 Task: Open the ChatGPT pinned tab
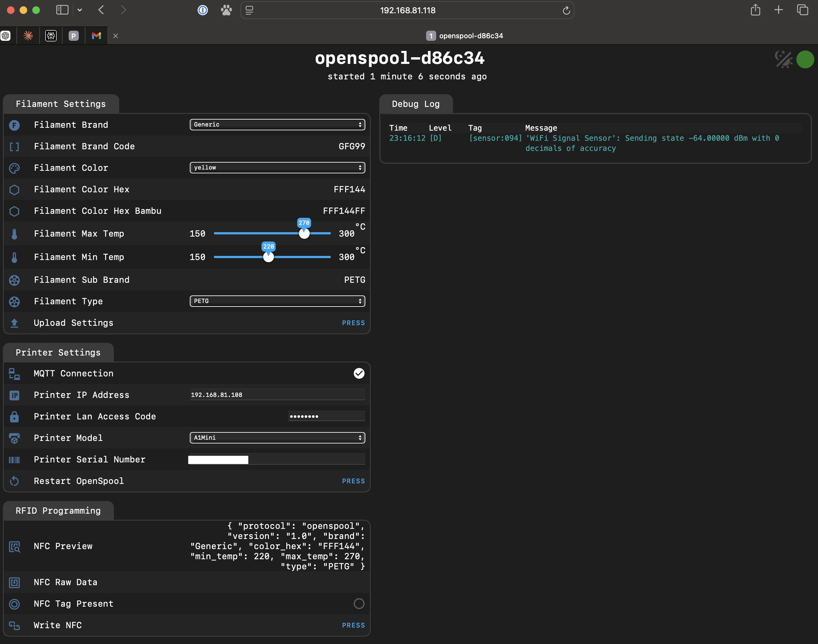(6, 36)
